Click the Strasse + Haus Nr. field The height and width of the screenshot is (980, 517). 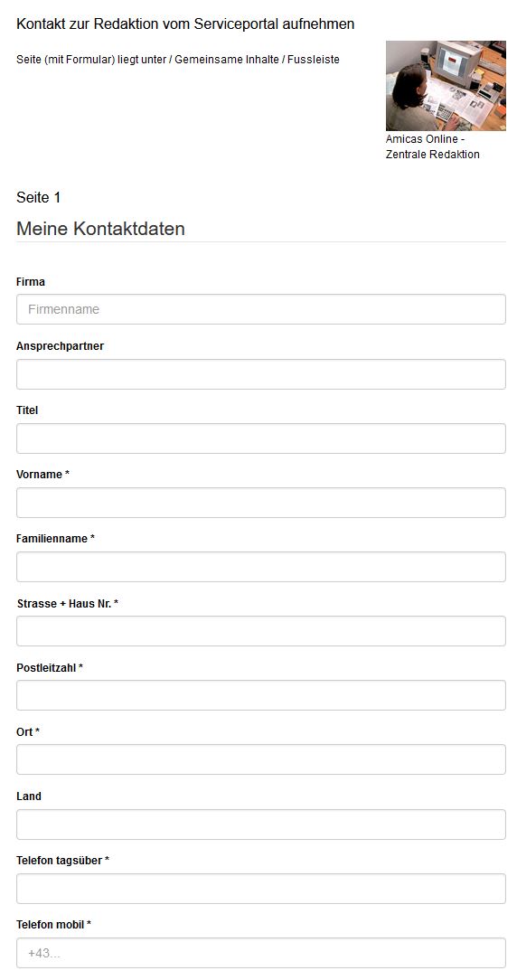[260, 631]
